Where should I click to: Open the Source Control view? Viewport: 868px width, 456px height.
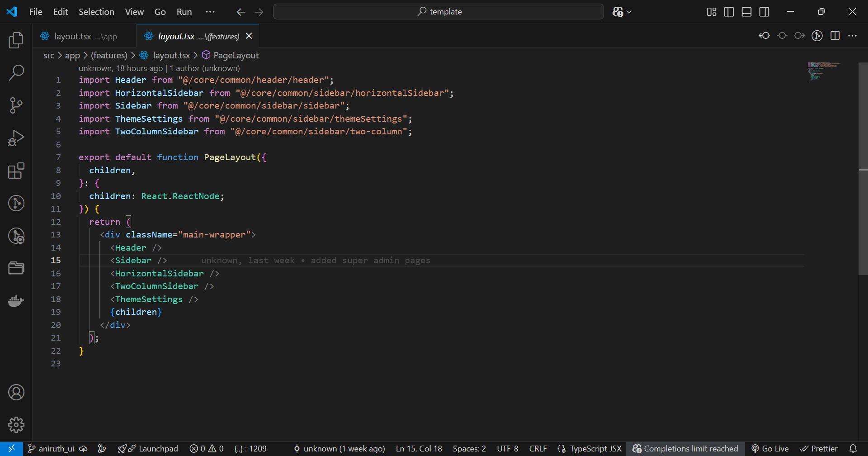tap(16, 105)
